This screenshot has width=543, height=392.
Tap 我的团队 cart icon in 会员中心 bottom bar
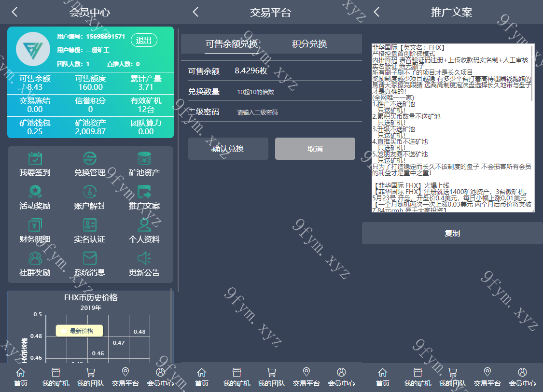click(x=90, y=373)
